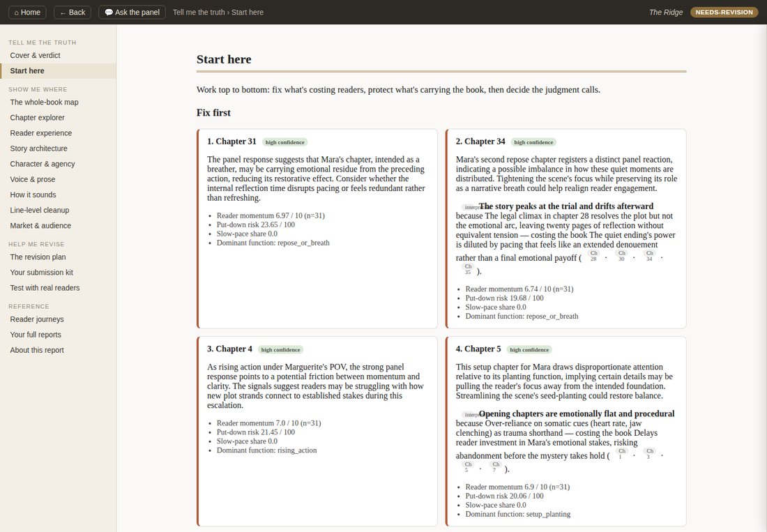The image size is (767, 532).
Task: Click Ch 30 chip in Chapter 34 card
Action: click(621, 256)
